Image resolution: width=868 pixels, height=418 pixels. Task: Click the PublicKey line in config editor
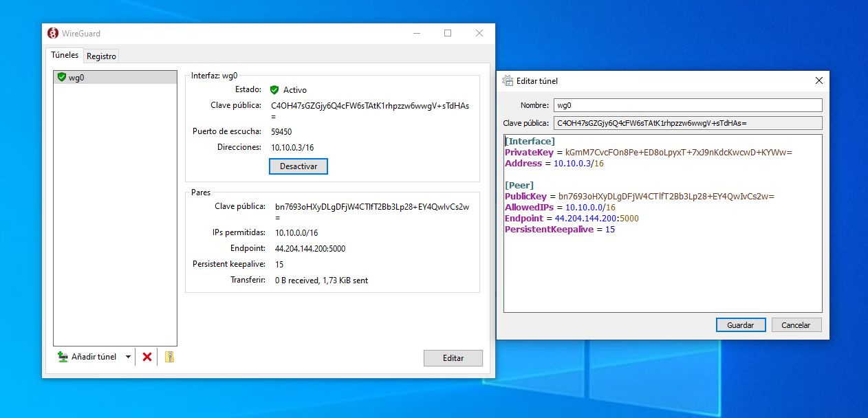(640, 197)
